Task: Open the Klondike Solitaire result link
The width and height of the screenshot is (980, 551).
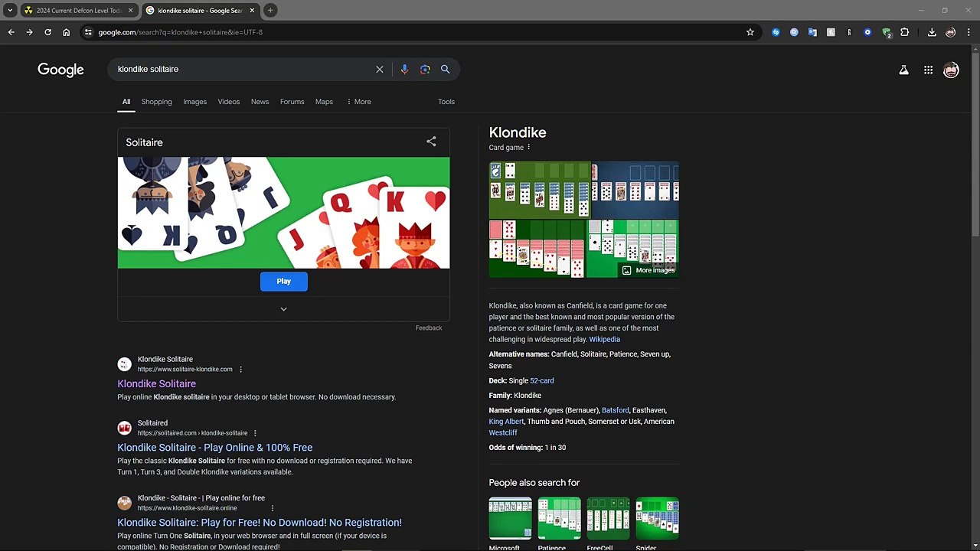Action: (156, 384)
